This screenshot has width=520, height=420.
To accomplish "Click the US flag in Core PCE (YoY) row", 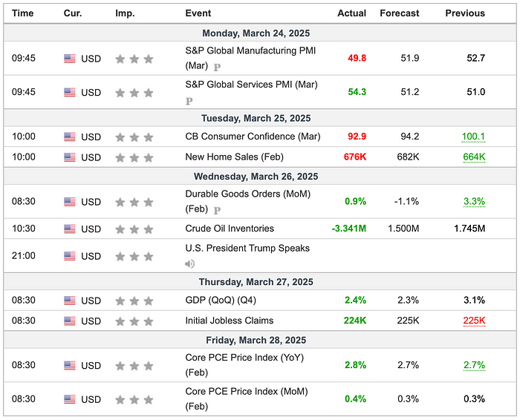I will point(70,365).
